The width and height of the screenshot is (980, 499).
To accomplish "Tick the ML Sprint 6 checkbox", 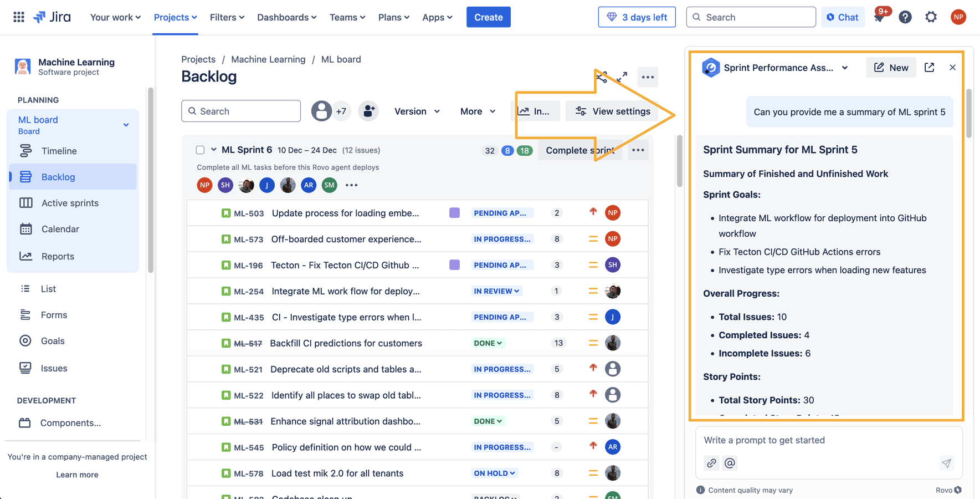I will point(200,150).
